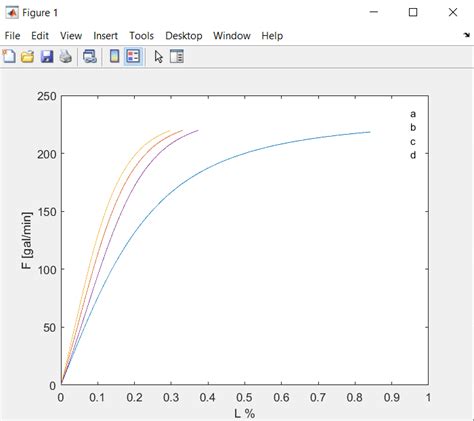This screenshot has width=474, height=421.
Task: Click the y-axis tick label 150
Action: coord(47,212)
